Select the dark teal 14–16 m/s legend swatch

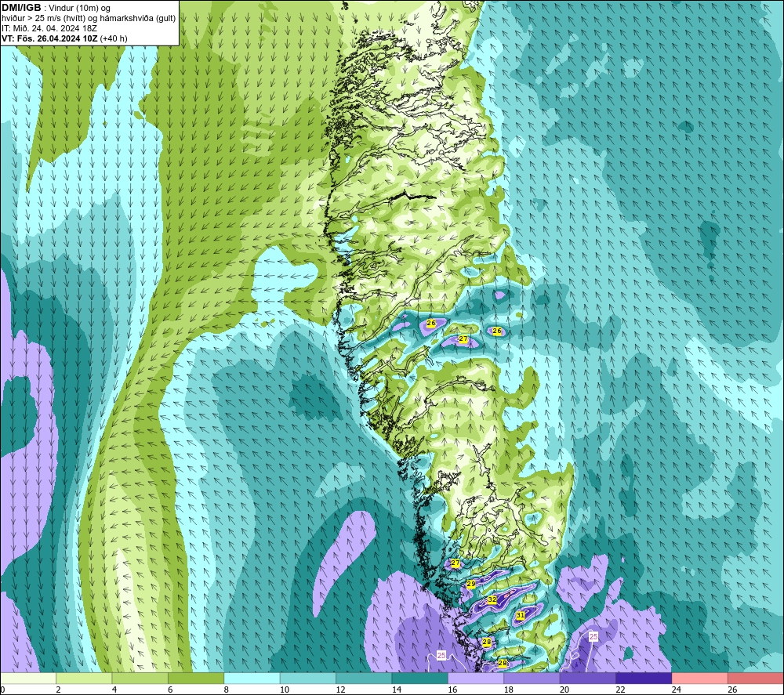(x=420, y=678)
